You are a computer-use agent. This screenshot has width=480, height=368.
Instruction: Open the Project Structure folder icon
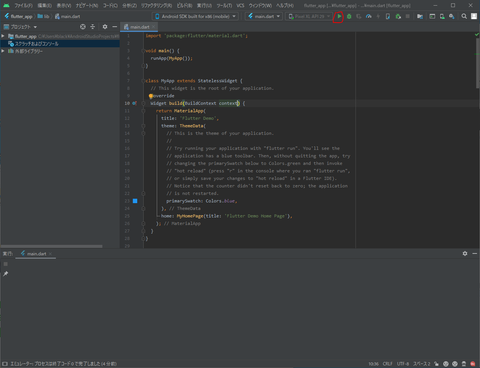[420, 16]
